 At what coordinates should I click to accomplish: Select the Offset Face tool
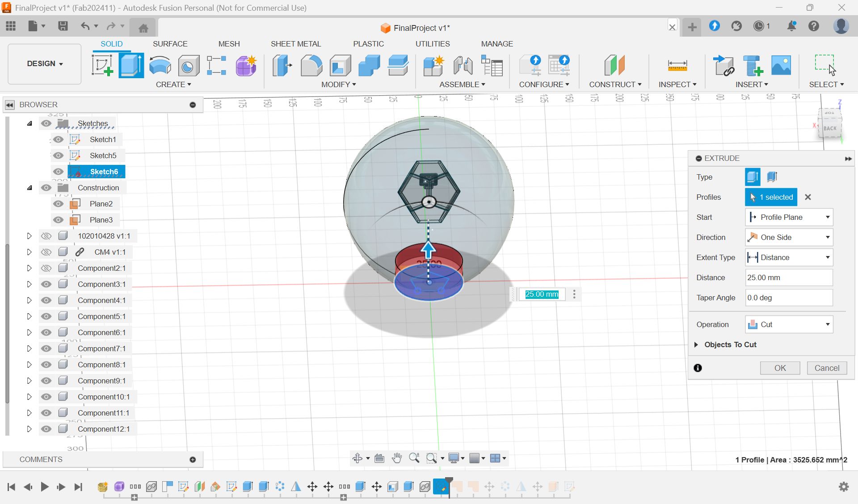tap(398, 66)
